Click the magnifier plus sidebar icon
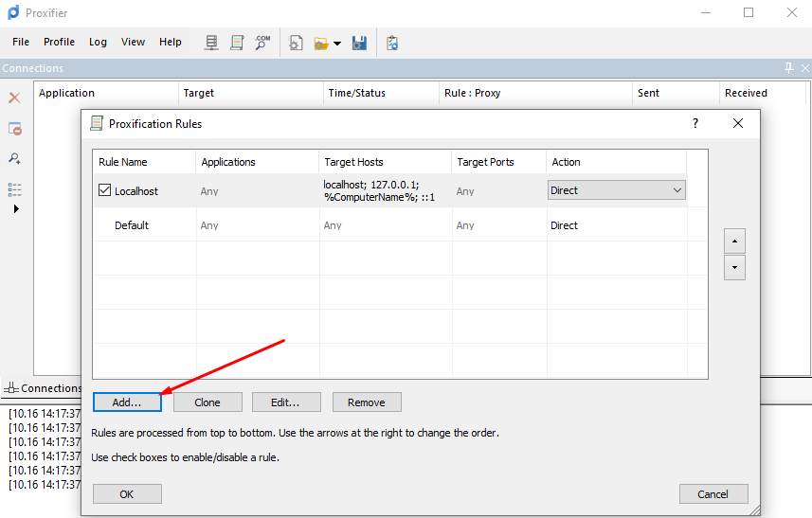The height and width of the screenshot is (518, 812). tap(14, 158)
